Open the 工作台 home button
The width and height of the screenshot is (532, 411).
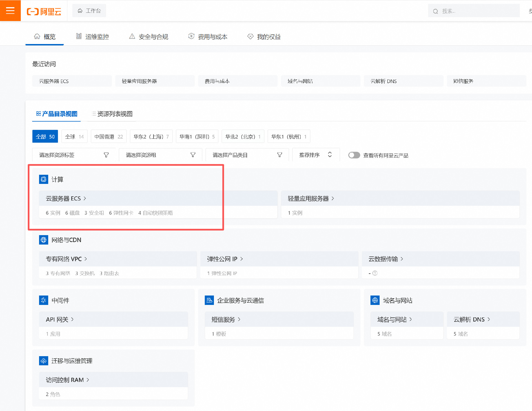point(89,11)
